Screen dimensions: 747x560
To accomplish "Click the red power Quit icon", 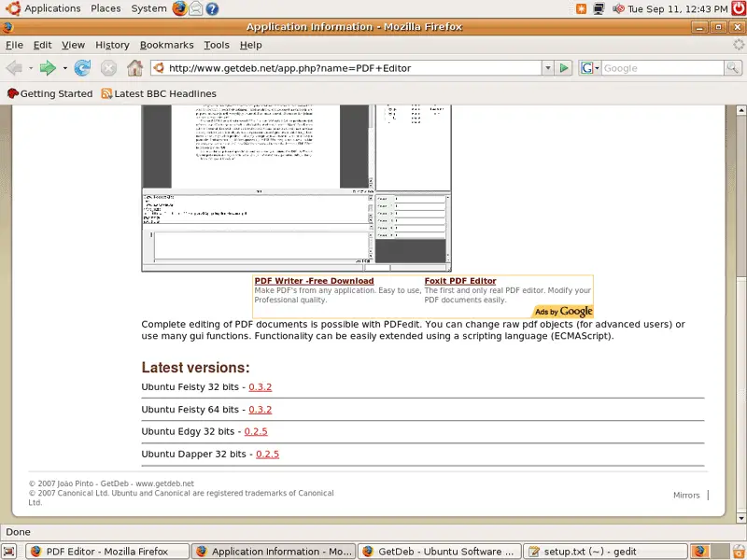I will point(739,8).
